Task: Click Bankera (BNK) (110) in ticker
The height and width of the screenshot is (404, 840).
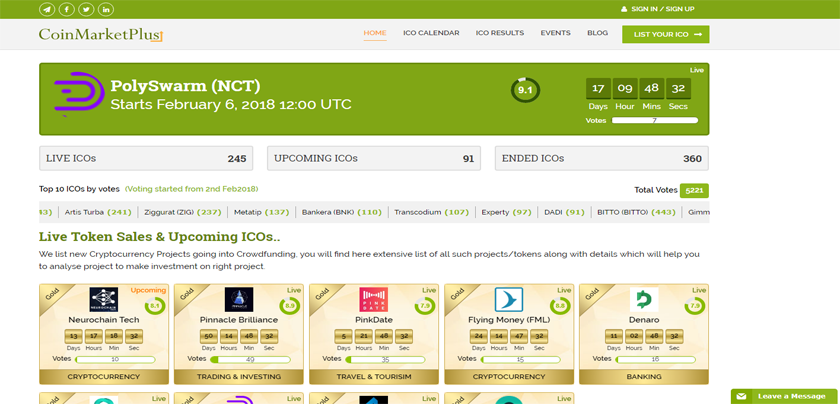Action: point(342,212)
